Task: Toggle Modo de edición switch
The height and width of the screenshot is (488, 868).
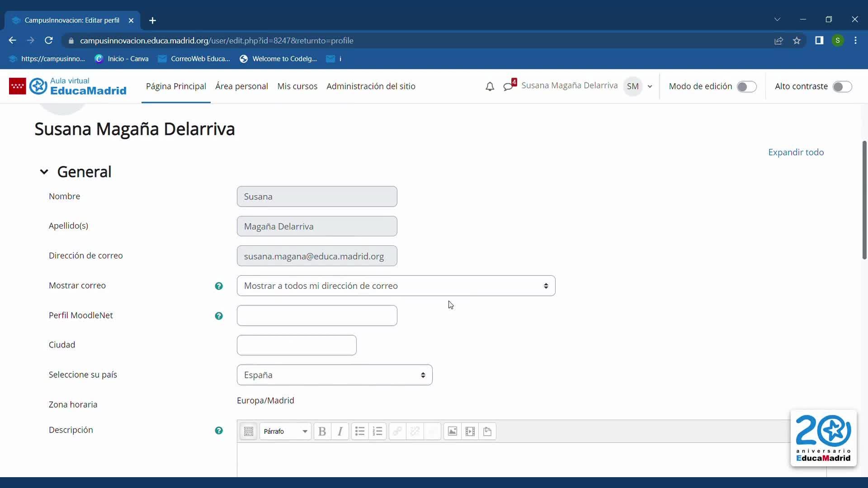Action: [746, 86]
